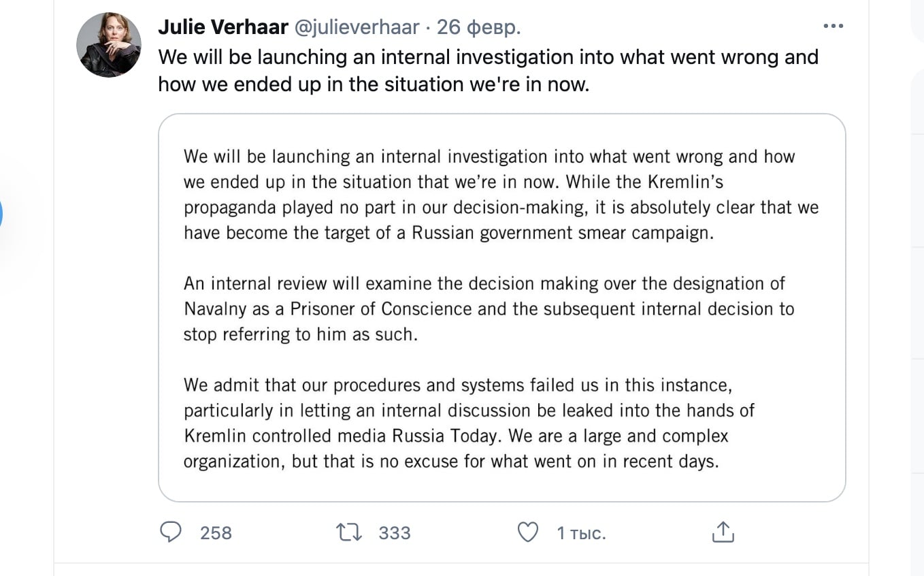This screenshot has height=576, width=924.
Task: Reply to the tweet using the speech bubble icon
Action: 171,532
